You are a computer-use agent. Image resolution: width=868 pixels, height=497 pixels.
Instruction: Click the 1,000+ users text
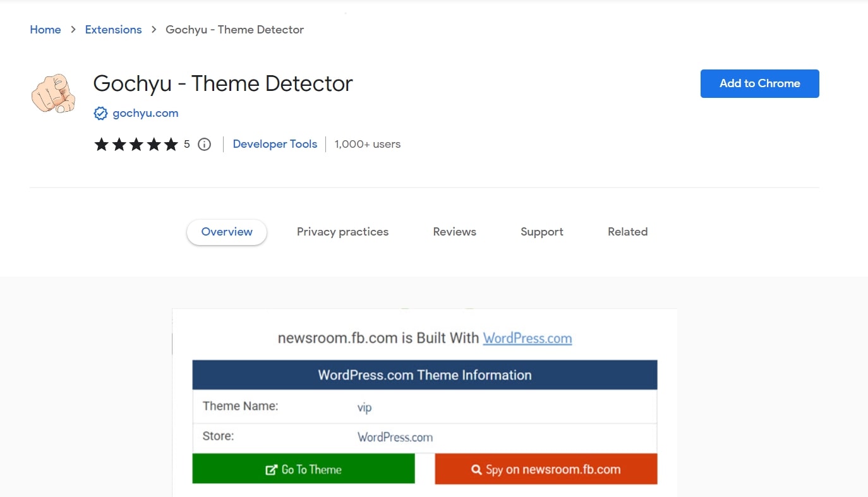[368, 144]
